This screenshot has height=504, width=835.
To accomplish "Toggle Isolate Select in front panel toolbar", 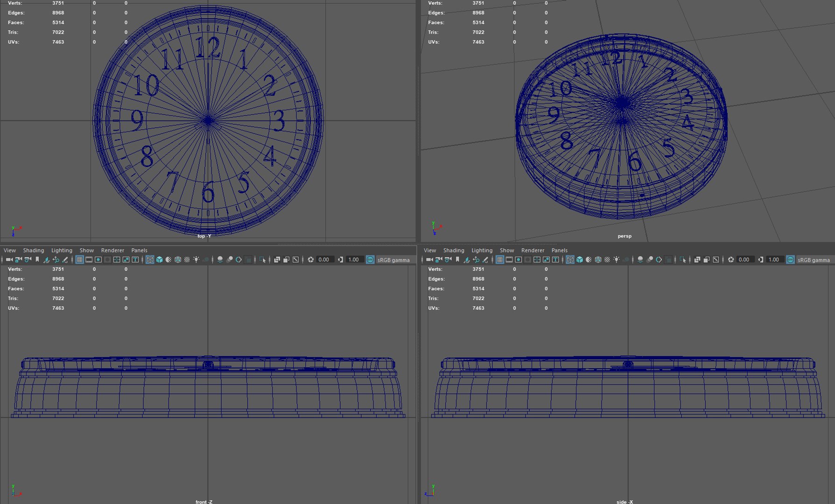I will (262, 260).
